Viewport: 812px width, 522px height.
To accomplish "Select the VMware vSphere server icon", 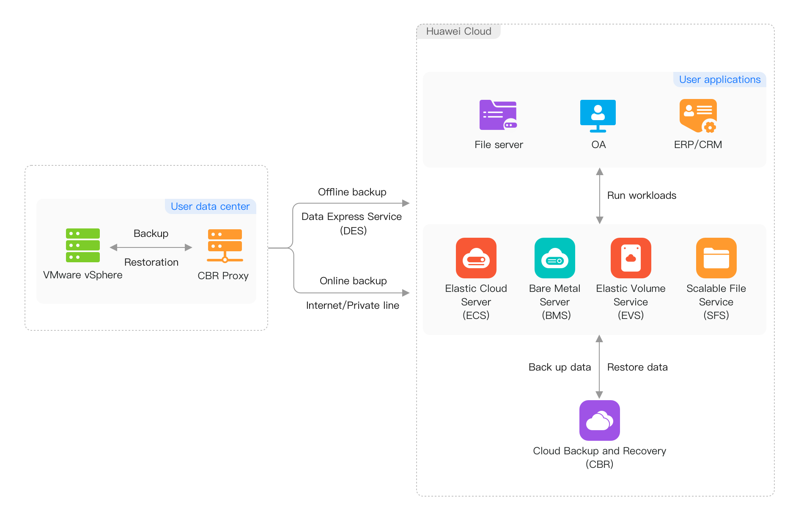I will click(x=82, y=245).
